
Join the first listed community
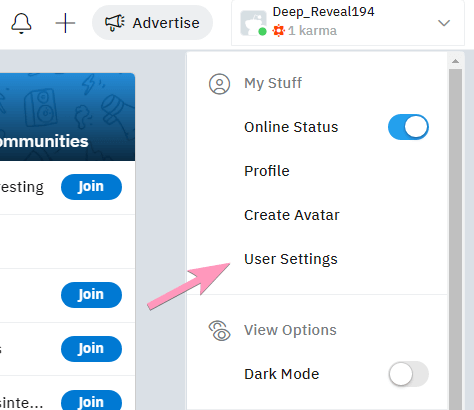(x=91, y=187)
